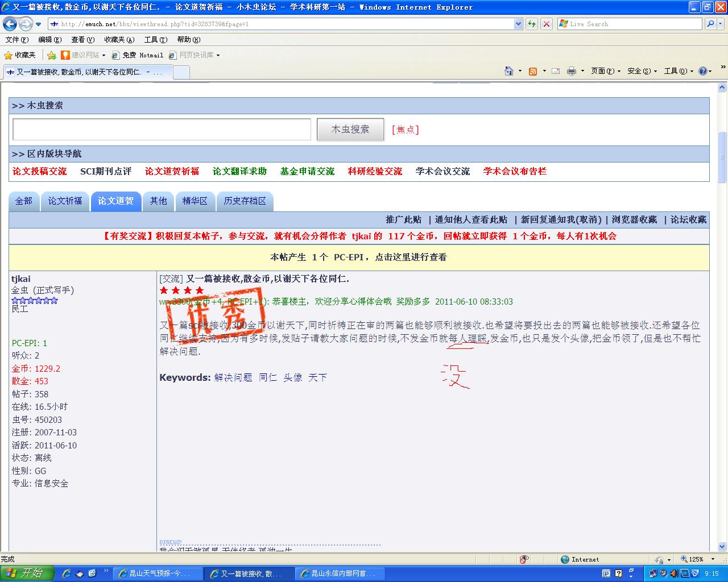Click the current thread tab favicon

pyautogui.click(x=10, y=72)
